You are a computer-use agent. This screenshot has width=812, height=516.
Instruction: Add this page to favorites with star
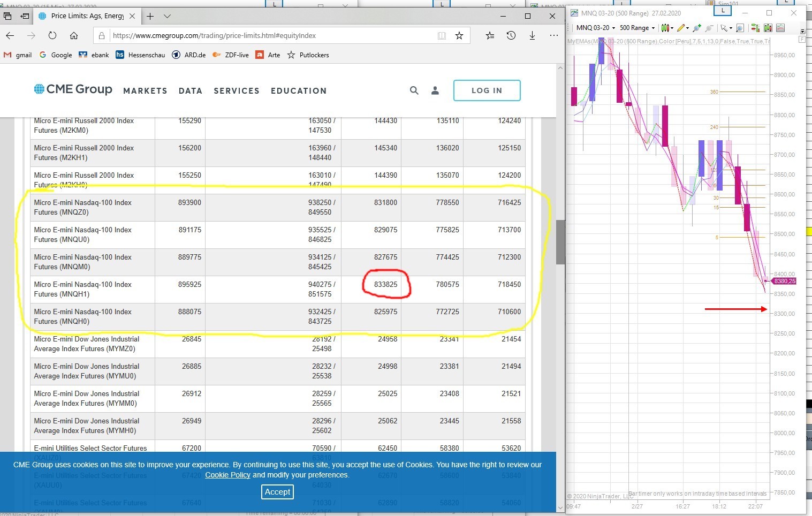point(459,35)
